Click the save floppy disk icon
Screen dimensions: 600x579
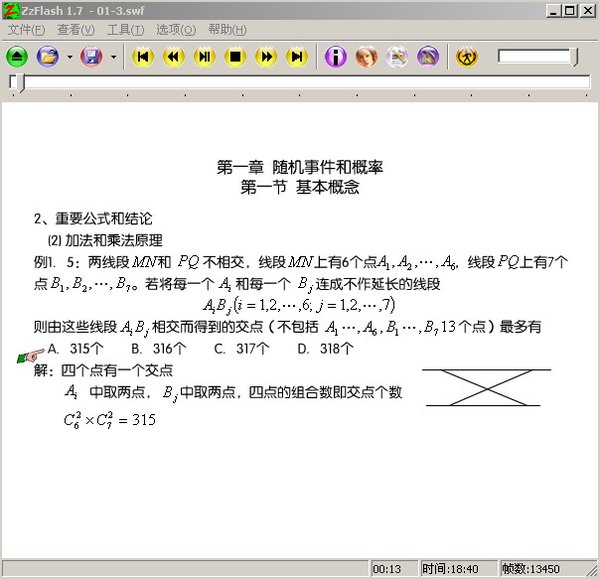click(91, 57)
